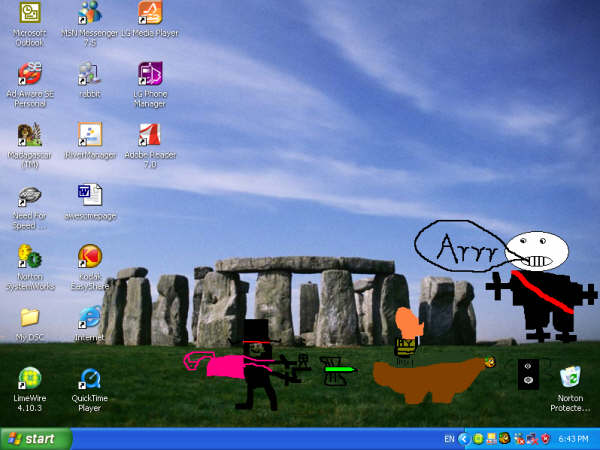Launch MSN Messenger 7.5 from the desktop
The height and width of the screenshot is (450, 600).
[90, 14]
